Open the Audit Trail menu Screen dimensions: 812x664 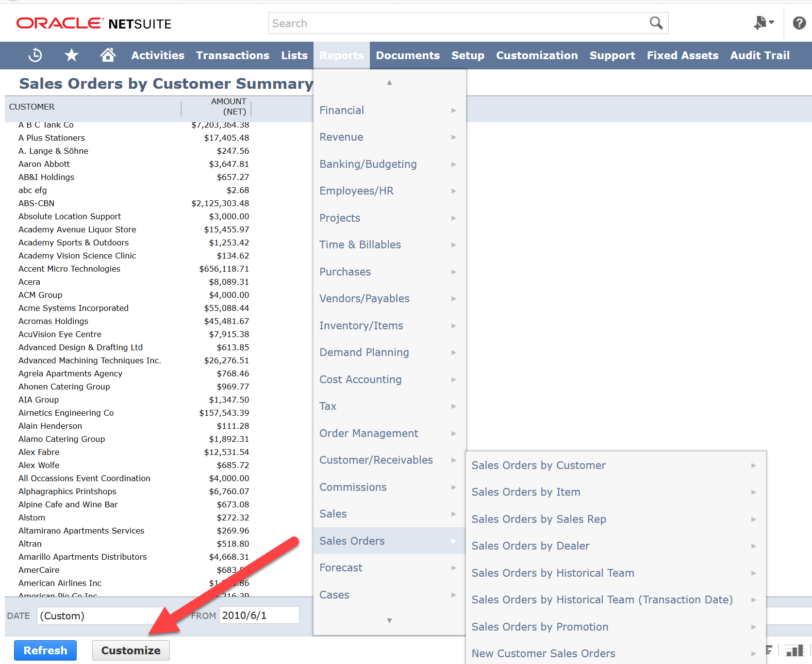[760, 55]
